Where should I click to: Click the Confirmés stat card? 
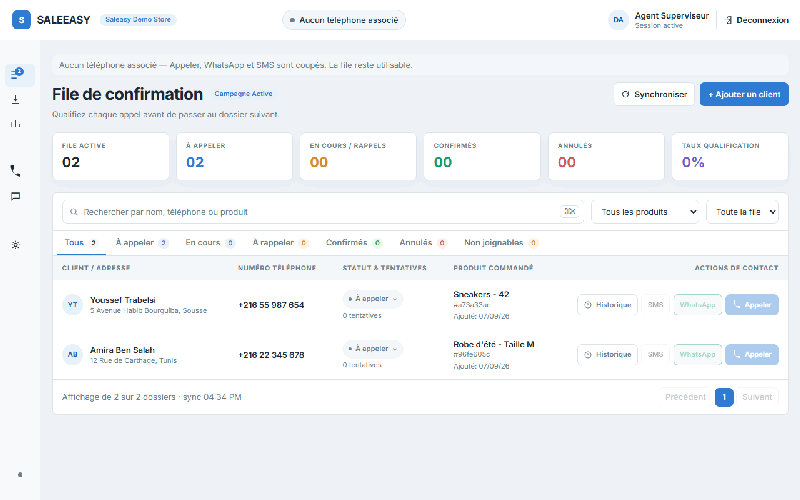tap(482, 156)
